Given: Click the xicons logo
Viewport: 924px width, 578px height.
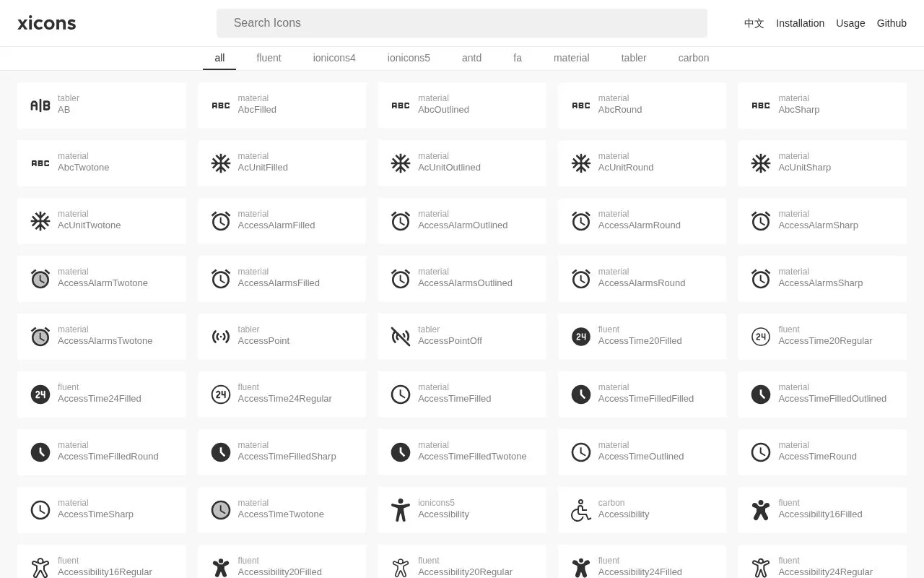Looking at the screenshot, I should pos(47,23).
